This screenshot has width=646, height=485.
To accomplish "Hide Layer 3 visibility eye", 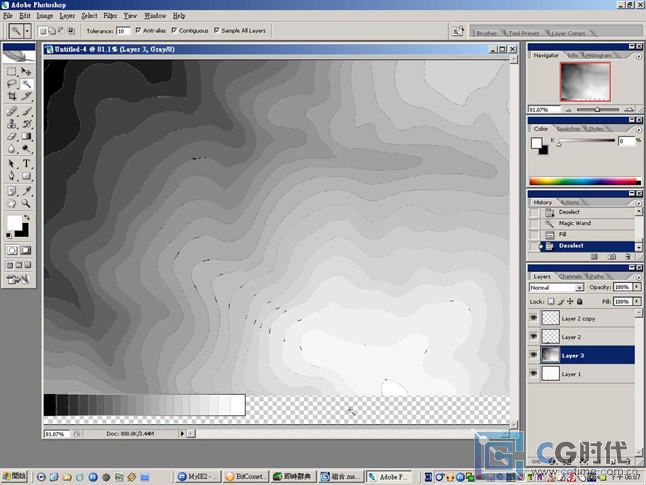I will [534, 355].
